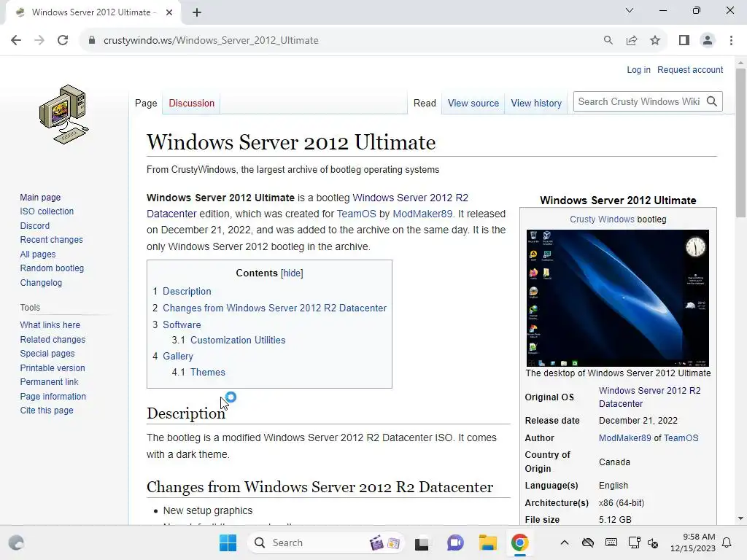Click the touch keyboard tray icon
Viewport: 747px width, 560px height.
(611, 542)
